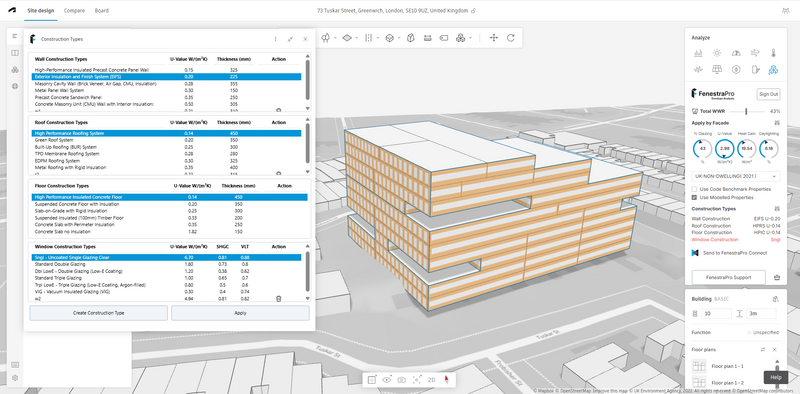Activate the move arrows tool
The height and width of the screenshot is (394, 800).
pyautogui.click(x=493, y=38)
